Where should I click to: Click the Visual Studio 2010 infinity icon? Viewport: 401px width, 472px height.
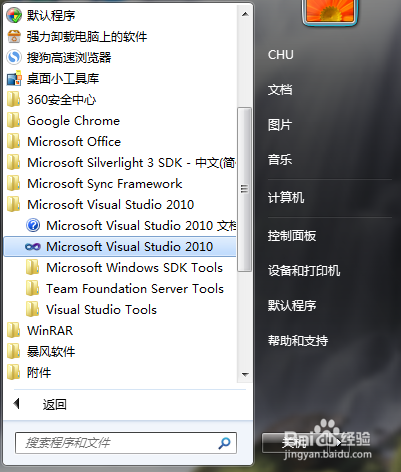coord(33,247)
